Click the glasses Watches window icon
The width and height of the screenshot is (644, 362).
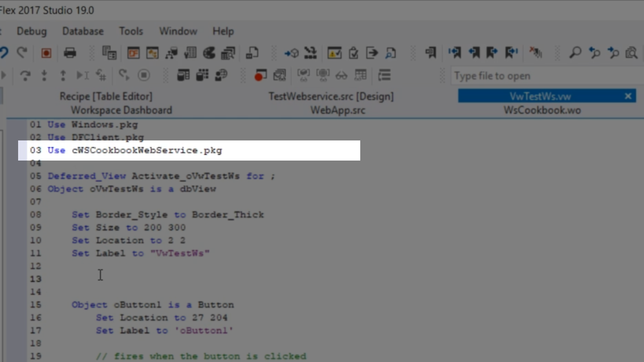341,75
